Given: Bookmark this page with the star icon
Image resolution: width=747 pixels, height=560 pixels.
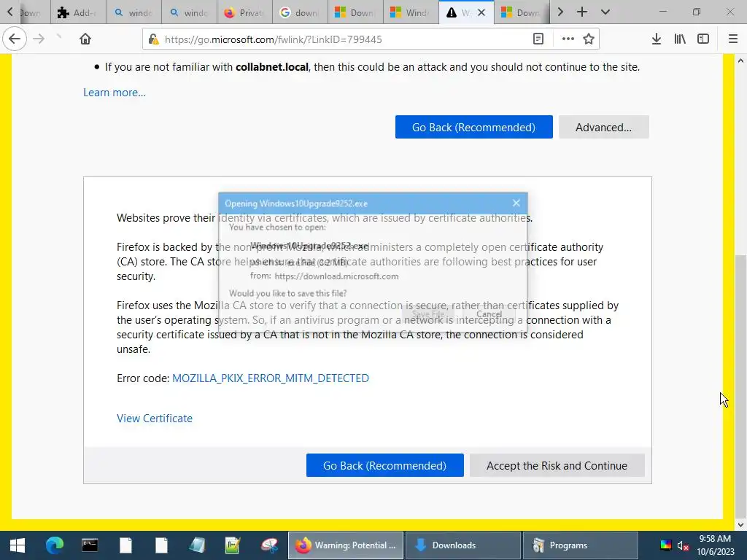Looking at the screenshot, I should (x=589, y=39).
